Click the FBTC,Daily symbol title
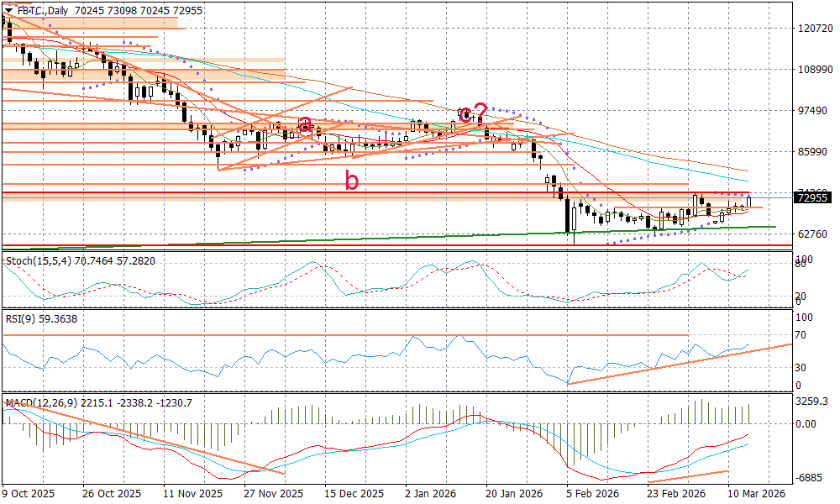Screen dimensions: 840x504 tap(44, 10)
